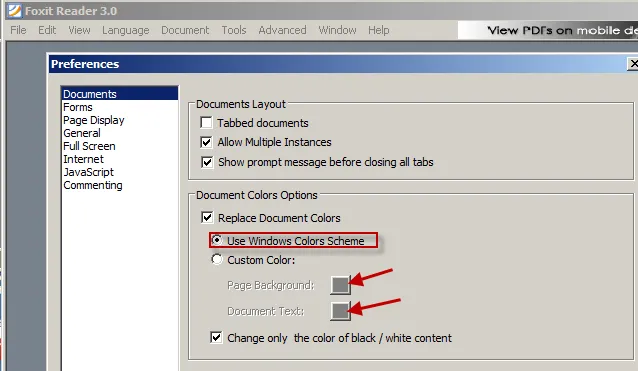This screenshot has height=371, width=638.
Task: Open the Tools menu
Action: point(234,30)
